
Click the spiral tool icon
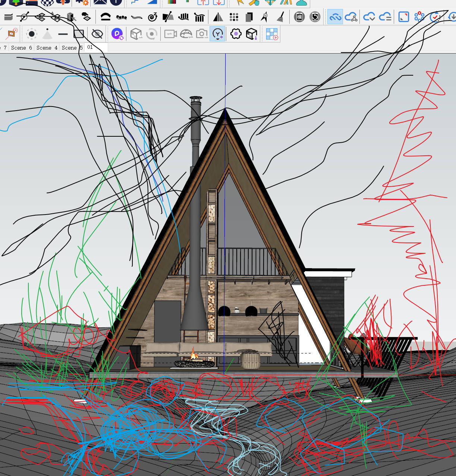(x=152, y=17)
